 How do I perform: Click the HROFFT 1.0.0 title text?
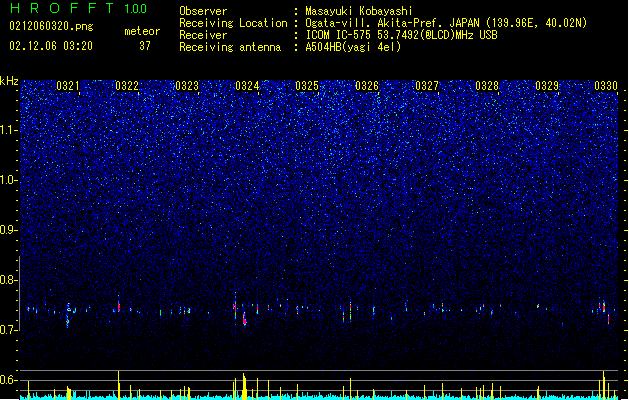coord(78,8)
